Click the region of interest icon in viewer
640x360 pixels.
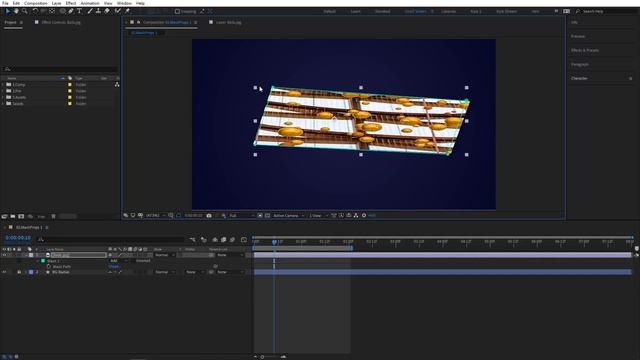click(260, 216)
